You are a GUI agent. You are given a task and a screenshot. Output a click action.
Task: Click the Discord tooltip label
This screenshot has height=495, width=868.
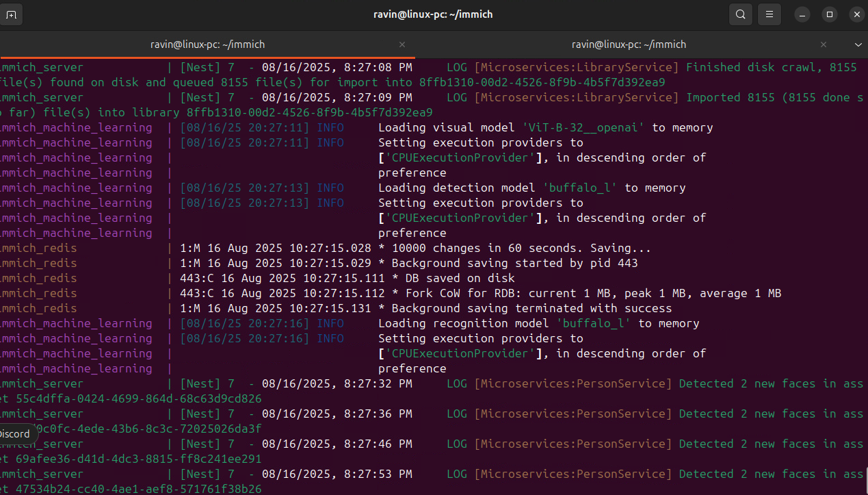14,433
